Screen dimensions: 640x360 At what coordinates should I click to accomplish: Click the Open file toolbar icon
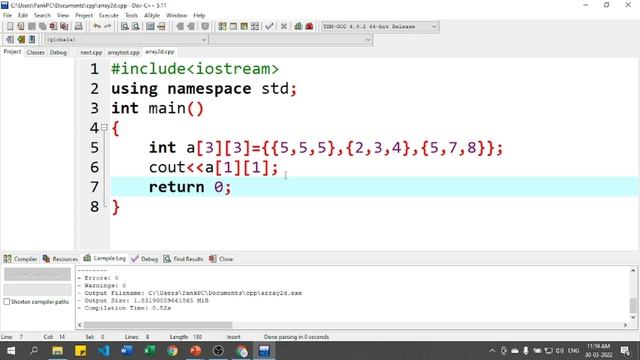(x=20, y=27)
